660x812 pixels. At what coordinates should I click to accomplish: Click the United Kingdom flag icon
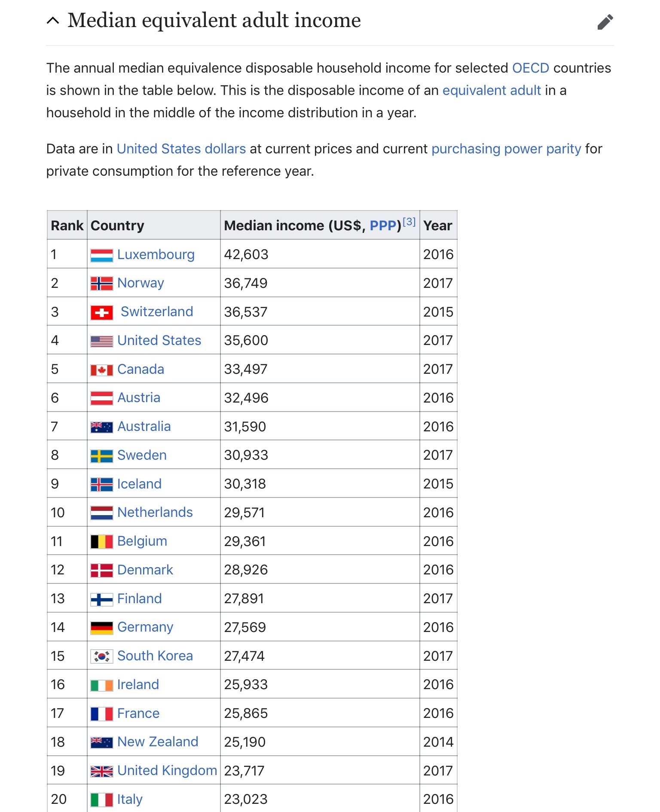pyautogui.click(x=102, y=771)
